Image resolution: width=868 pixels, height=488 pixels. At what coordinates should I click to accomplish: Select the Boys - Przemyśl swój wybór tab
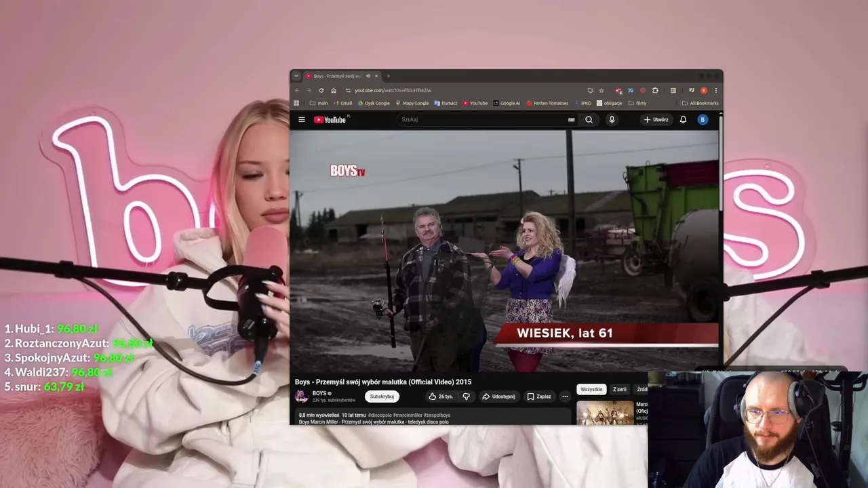(x=342, y=76)
